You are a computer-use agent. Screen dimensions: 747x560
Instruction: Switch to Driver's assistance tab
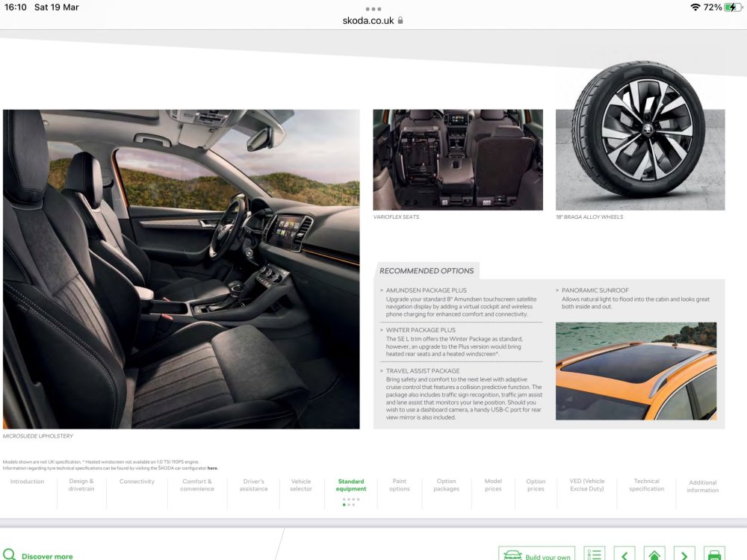point(253,485)
